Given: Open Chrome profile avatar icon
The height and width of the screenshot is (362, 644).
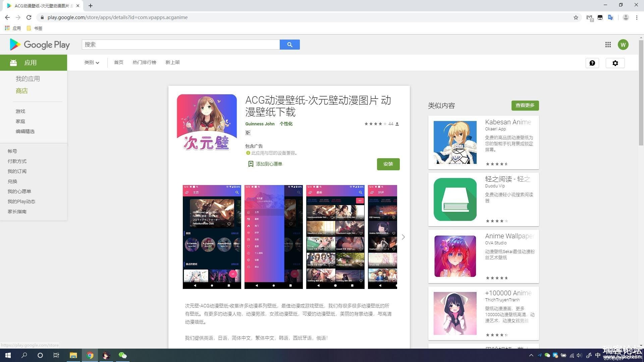Looking at the screenshot, I should click(x=626, y=17).
